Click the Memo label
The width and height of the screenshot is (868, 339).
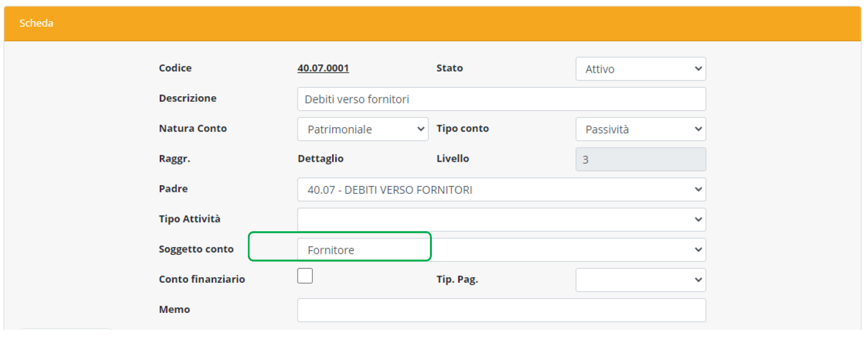[174, 309]
